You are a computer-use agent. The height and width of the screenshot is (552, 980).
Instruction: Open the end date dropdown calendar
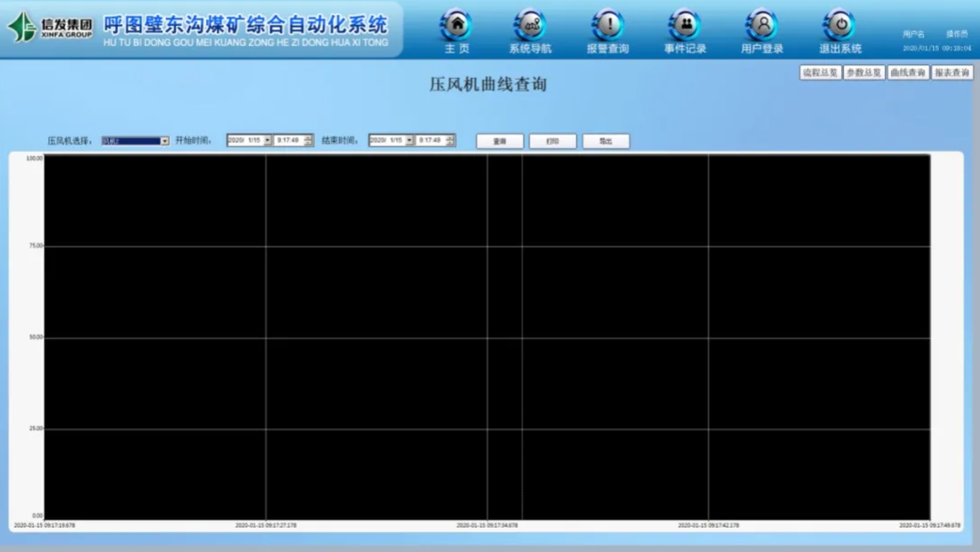pos(410,140)
